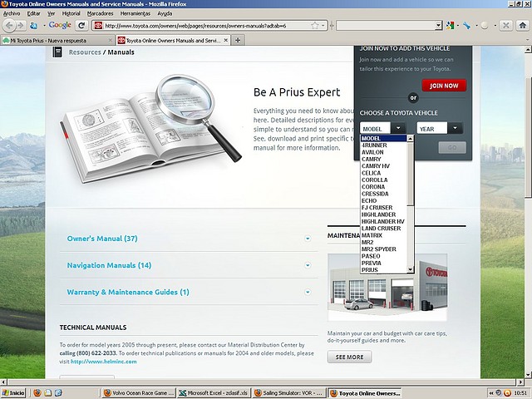Expand hidden system tray icons arrow
The width and height of the screenshot is (532, 399).
(x=491, y=393)
